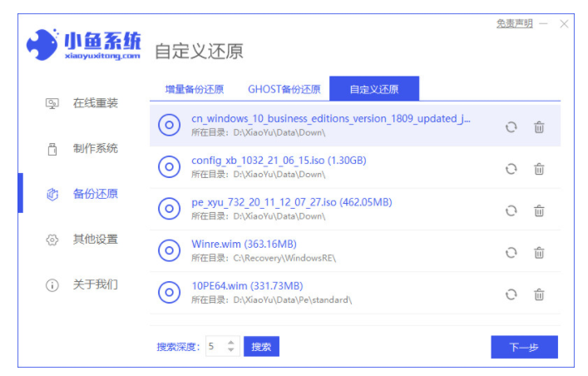The height and width of the screenshot is (376, 588).
Task: Decrease search depth with down arrow
Action: coord(231,350)
